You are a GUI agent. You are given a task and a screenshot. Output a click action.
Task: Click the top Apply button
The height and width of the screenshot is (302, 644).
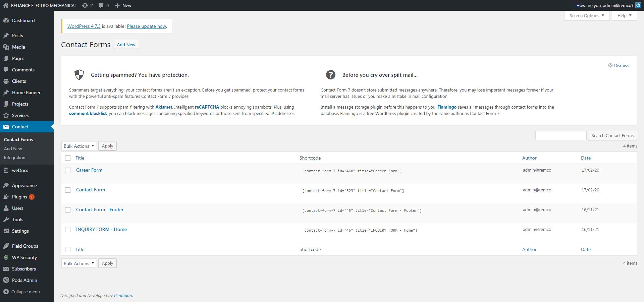[x=107, y=146]
